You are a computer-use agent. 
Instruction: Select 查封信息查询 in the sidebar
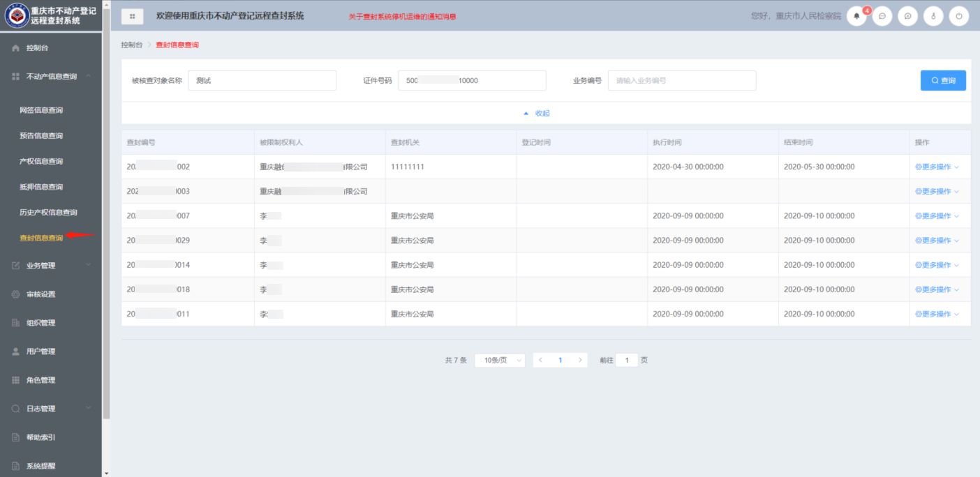[x=41, y=238]
